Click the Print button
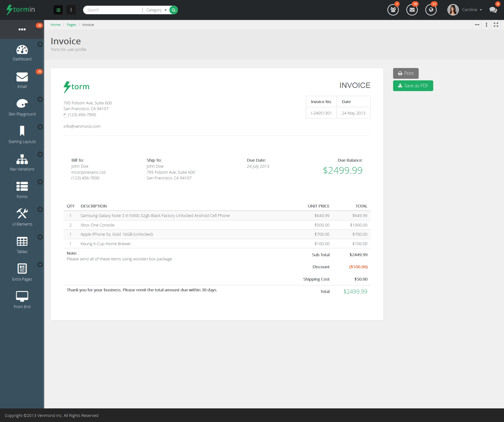Viewport: 504px width, 422px height. pos(406,73)
